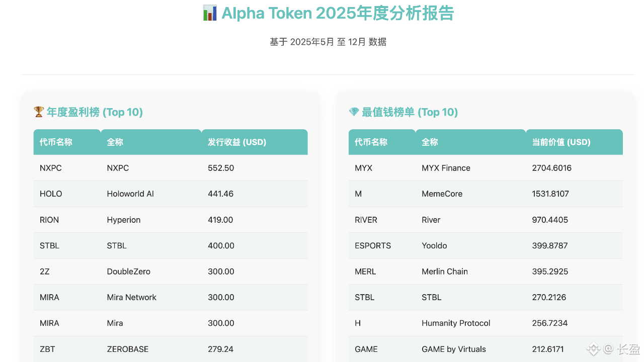Screen dimensions: 644x362
Task: Click the bar chart icon in report title
Action: point(209,13)
